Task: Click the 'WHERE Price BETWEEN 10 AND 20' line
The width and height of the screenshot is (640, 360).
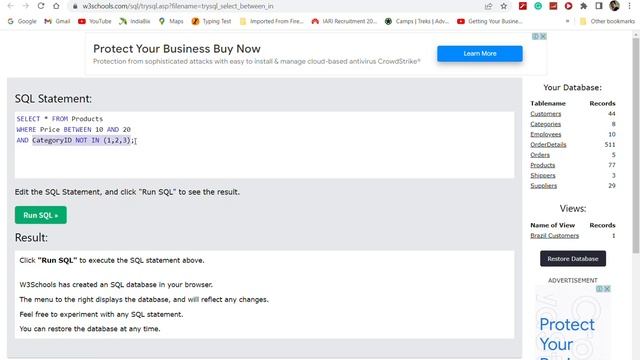Action: 73,129
